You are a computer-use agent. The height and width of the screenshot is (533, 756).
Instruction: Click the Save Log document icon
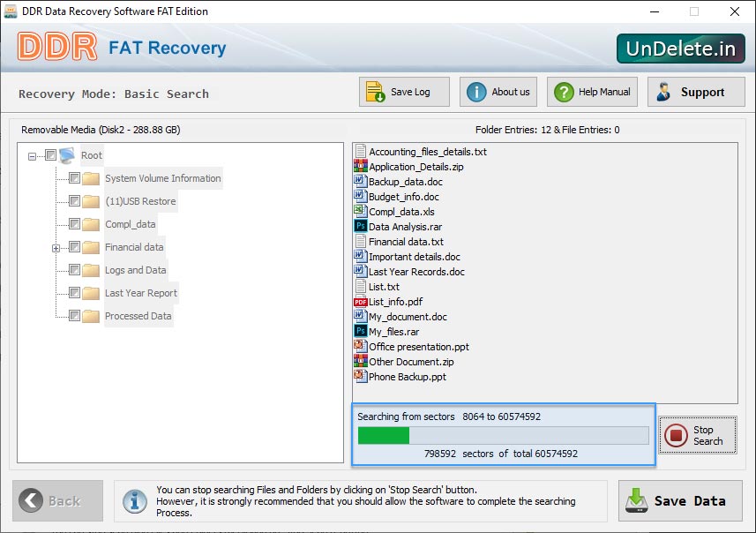[x=375, y=92]
